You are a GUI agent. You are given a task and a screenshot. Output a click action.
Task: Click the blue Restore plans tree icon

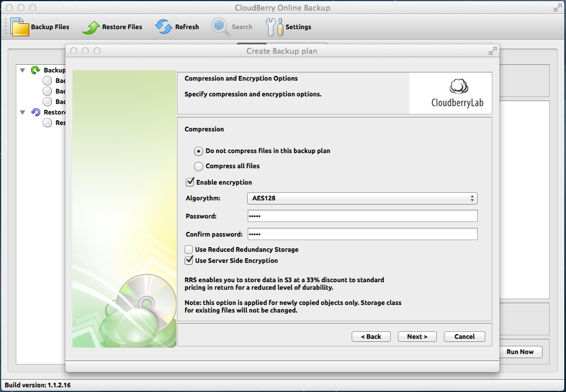pos(36,112)
